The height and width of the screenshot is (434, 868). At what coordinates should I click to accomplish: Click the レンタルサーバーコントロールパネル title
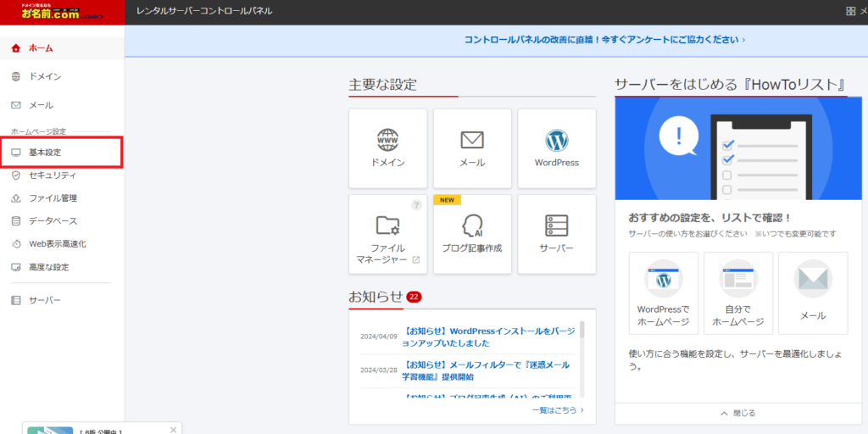point(204,11)
